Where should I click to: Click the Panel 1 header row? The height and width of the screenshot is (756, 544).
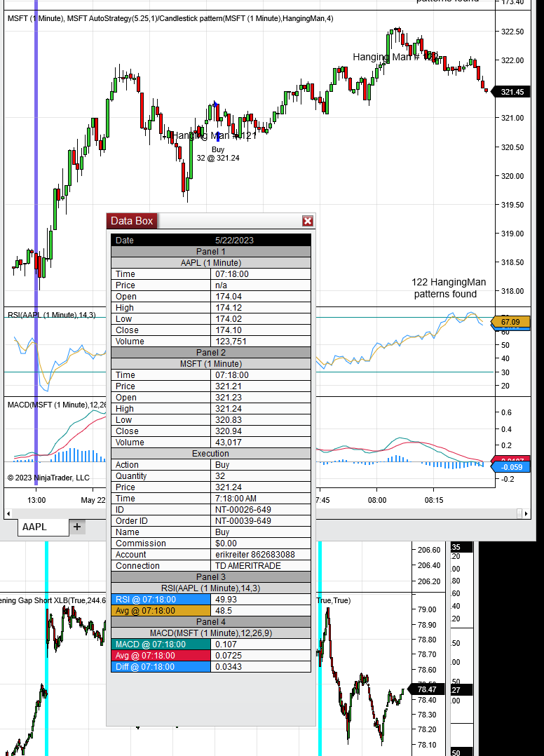pyautogui.click(x=211, y=251)
